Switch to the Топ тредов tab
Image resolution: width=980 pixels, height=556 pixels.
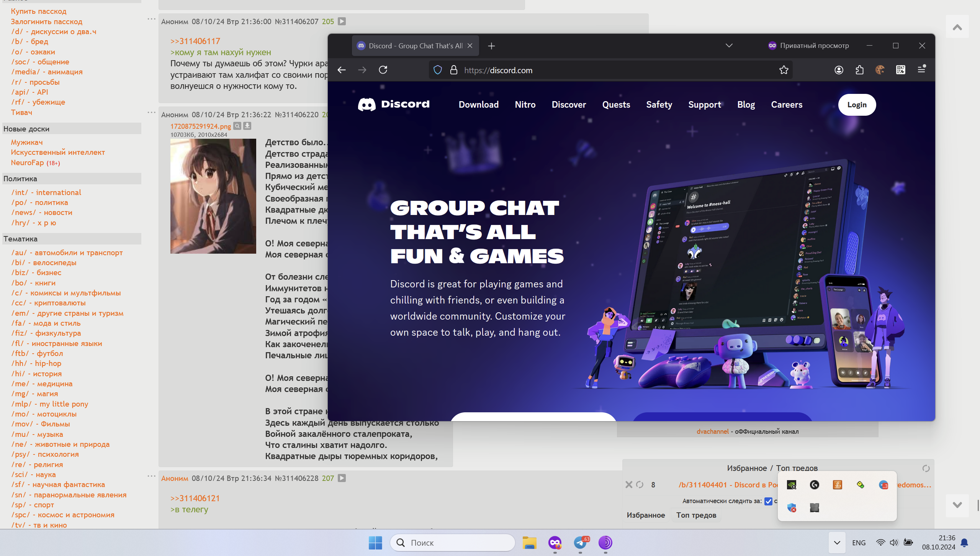tap(696, 515)
